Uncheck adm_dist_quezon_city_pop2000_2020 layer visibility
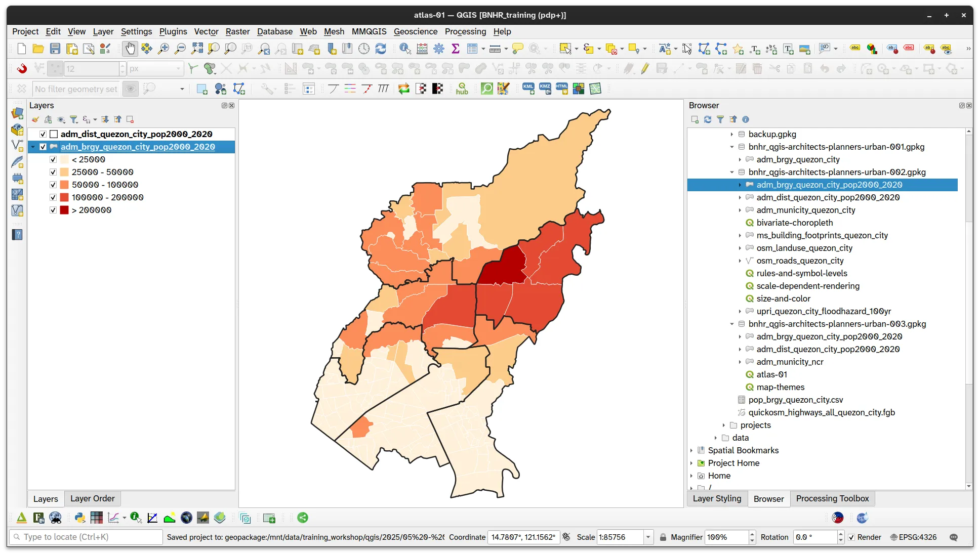The width and height of the screenshot is (980, 555). point(43,134)
